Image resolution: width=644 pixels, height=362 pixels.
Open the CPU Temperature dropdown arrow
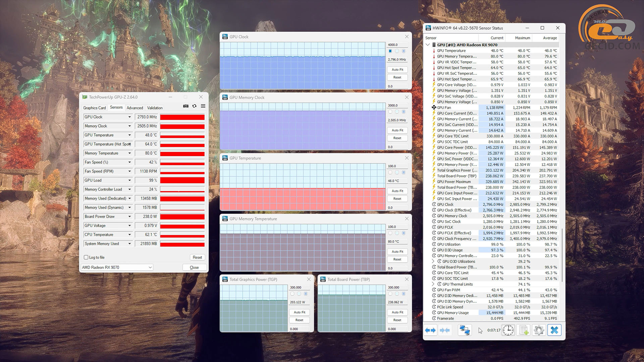click(x=129, y=235)
